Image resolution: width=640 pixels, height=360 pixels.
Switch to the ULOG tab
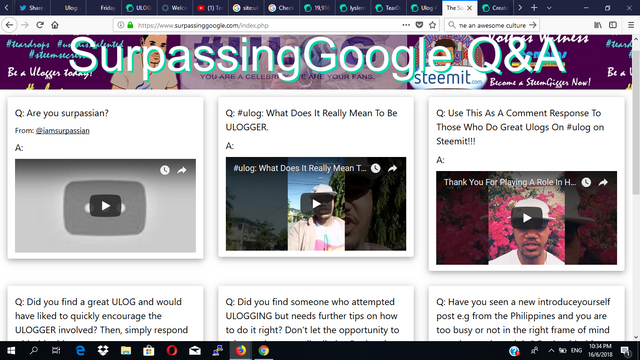pos(139,8)
